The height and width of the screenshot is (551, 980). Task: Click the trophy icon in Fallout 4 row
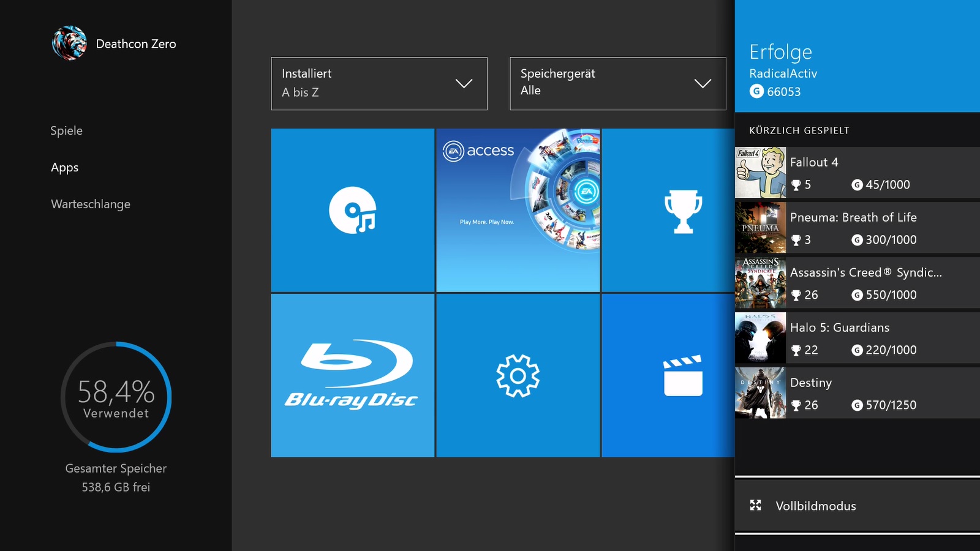pos(796,185)
